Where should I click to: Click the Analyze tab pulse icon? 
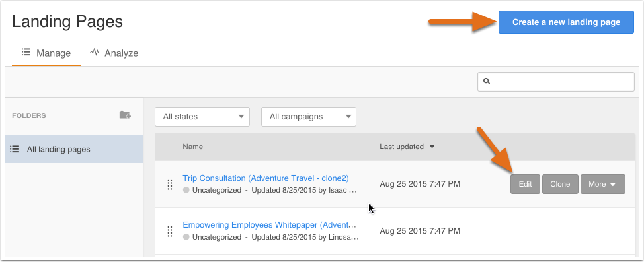(x=95, y=53)
